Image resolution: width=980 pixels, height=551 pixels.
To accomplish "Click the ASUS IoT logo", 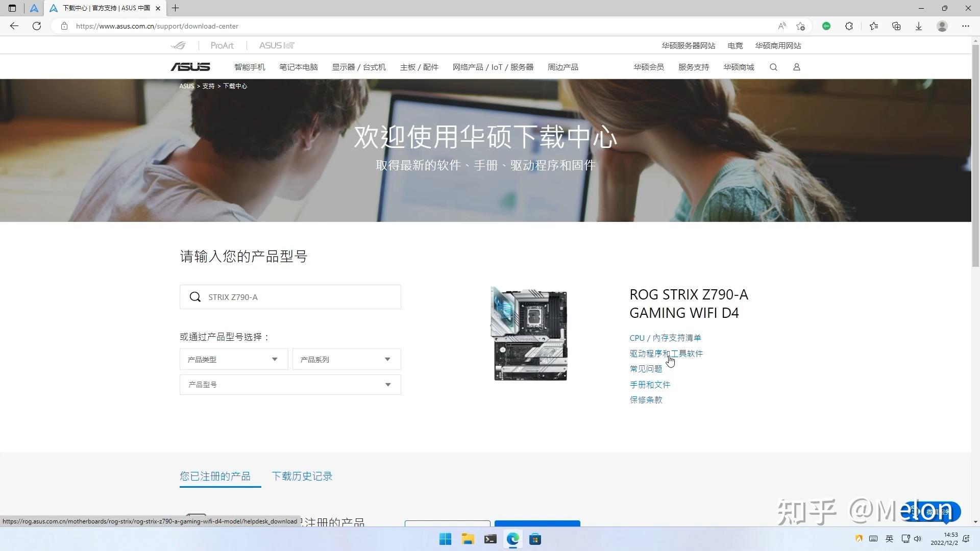I will pyautogui.click(x=276, y=45).
